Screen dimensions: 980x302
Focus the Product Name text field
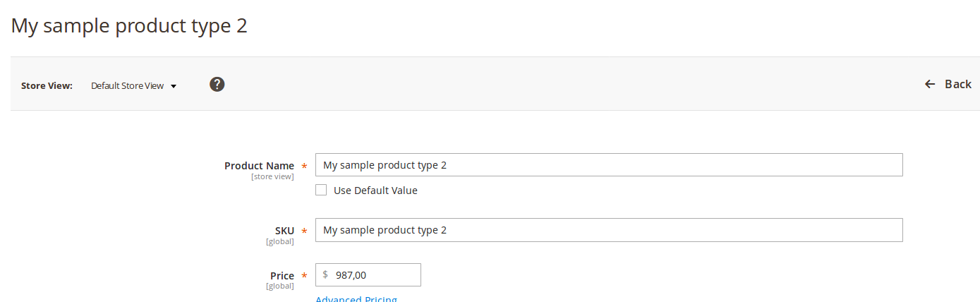608,165
